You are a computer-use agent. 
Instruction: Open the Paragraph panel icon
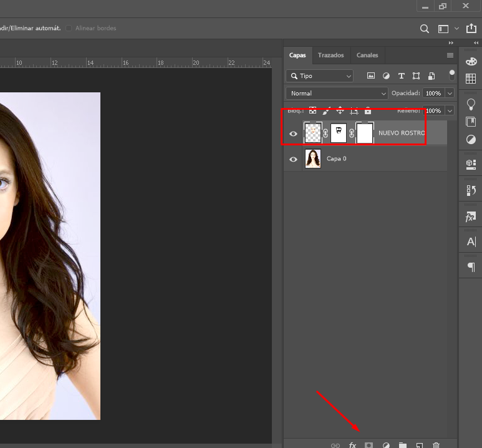(x=471, y=267)
